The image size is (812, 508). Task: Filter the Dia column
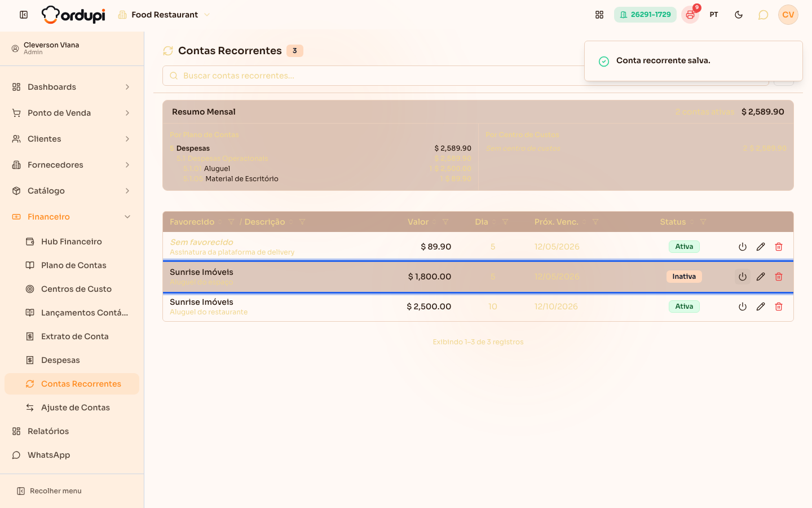(x=505, y=222)
